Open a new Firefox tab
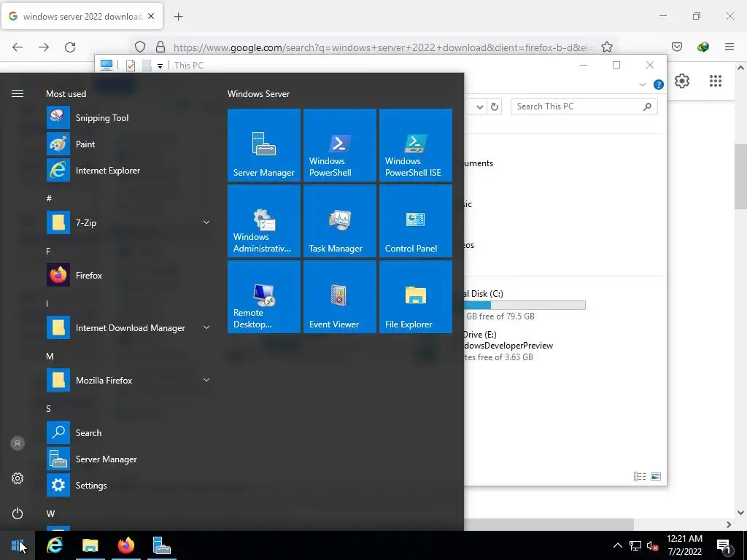This screenshot has height=560, width=747. click(x=178, y=17)
